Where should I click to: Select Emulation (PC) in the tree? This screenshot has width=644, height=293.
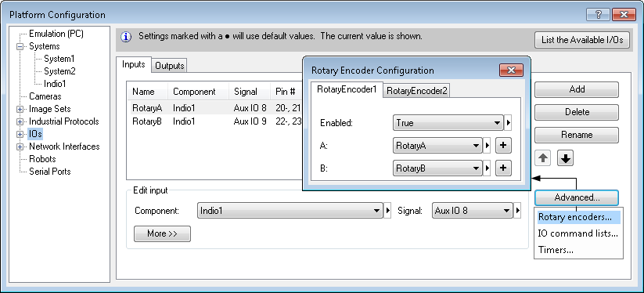click(56, 34)
